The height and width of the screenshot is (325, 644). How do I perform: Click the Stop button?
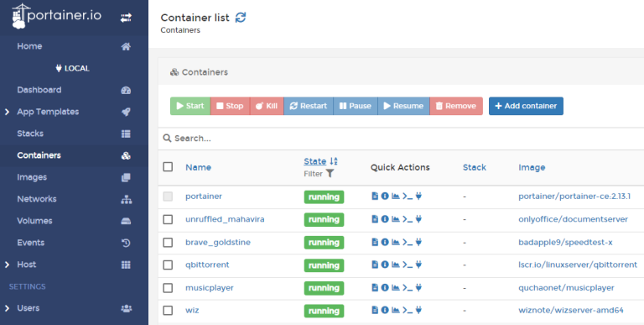(230, 106)
